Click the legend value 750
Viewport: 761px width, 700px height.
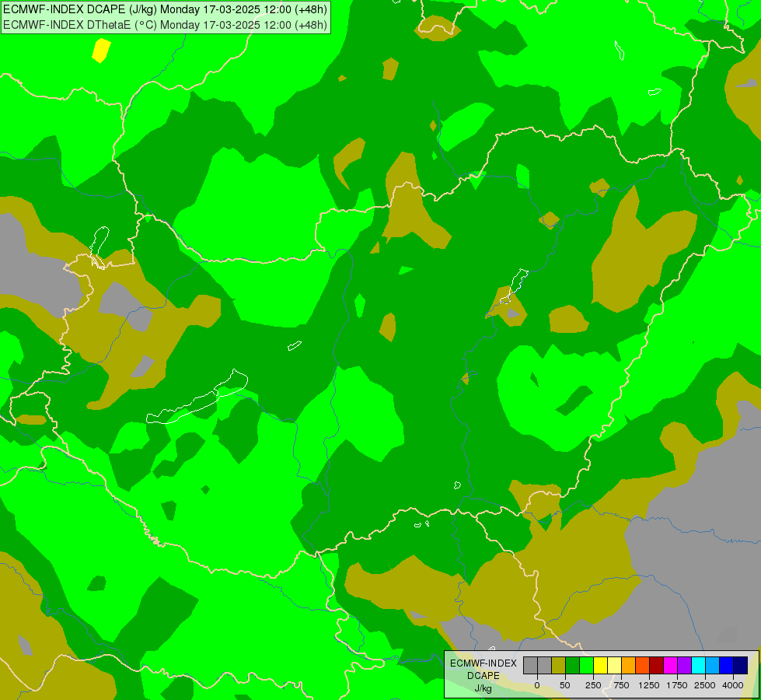pyautogui.click(x=621, y=685)
